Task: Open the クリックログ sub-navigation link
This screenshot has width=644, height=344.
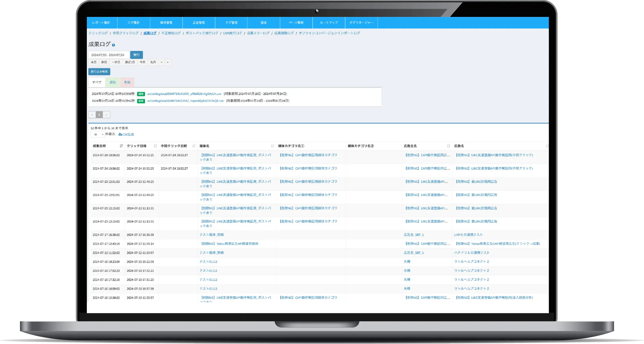Action: [98, 33]
